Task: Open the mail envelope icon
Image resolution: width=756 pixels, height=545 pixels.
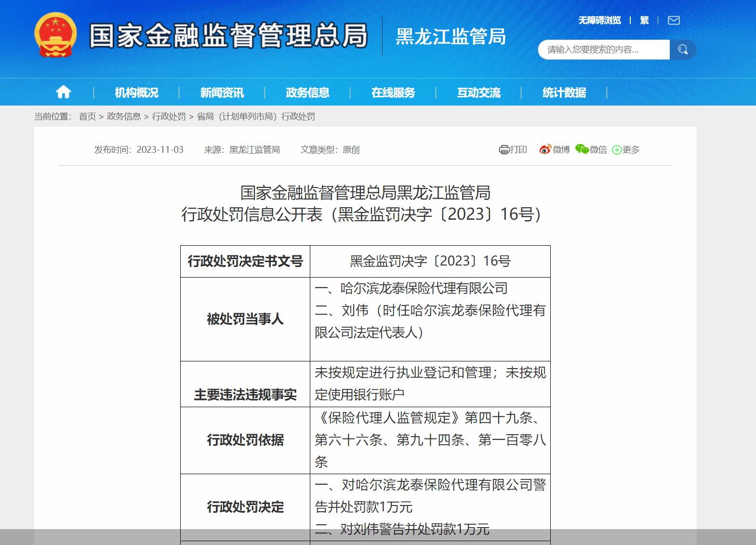Action: [674, 20]
